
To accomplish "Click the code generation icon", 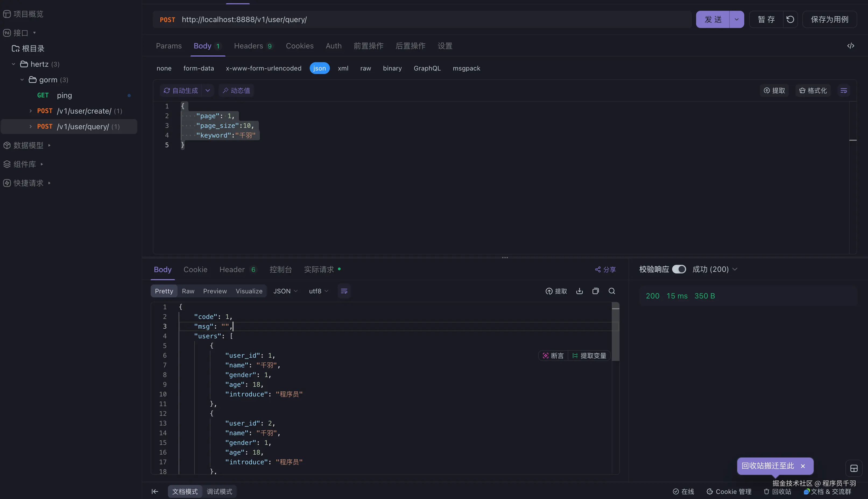I will tap(851, 46).
